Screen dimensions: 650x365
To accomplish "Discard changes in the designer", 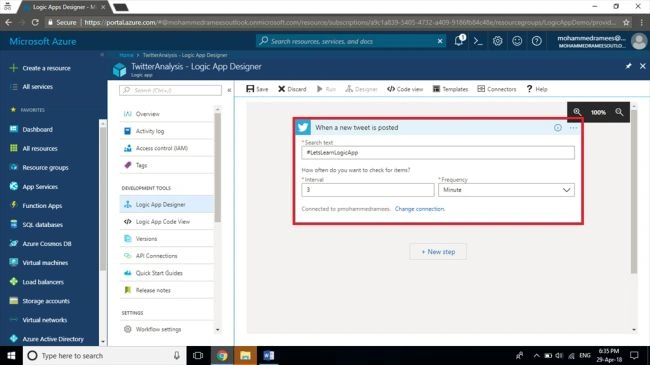I will (292, 89).
